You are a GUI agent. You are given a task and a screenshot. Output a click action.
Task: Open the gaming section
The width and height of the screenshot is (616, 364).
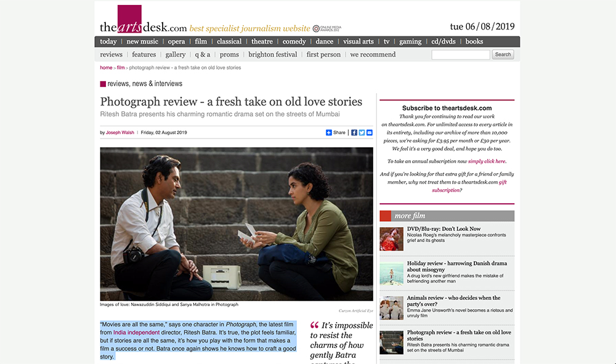[x=410, y=42]
